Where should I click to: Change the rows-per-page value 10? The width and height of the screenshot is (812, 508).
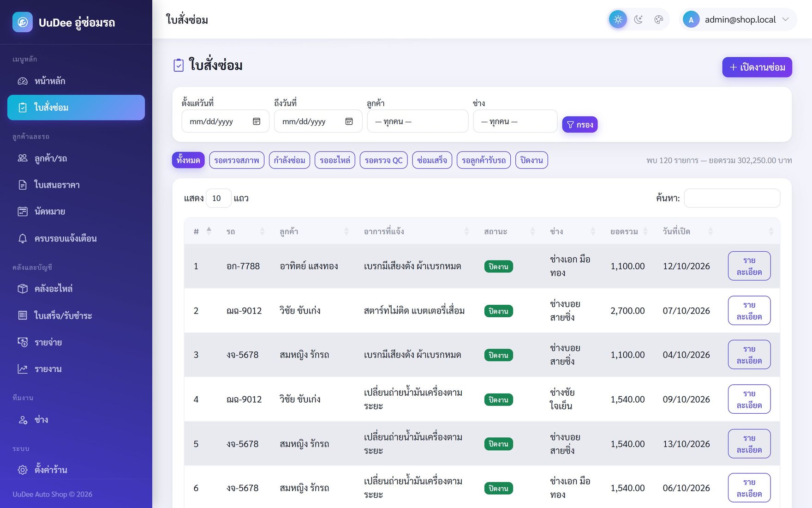[218, 198]
